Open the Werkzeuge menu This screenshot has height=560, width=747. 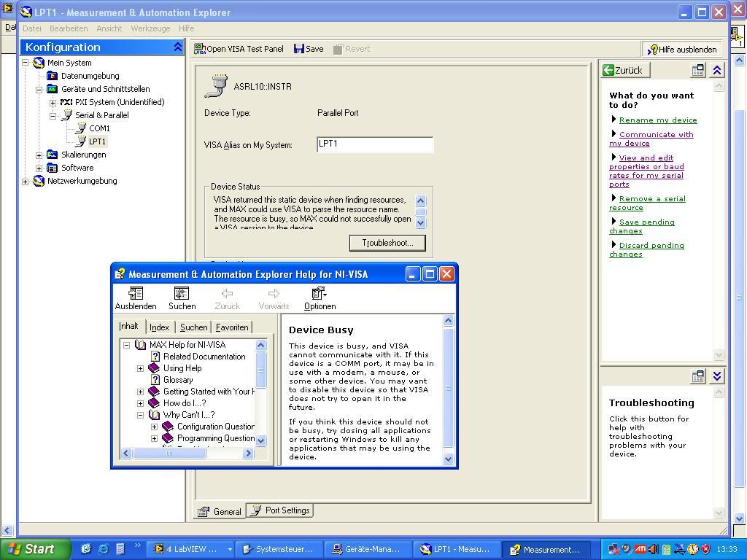tap(150, 28)
